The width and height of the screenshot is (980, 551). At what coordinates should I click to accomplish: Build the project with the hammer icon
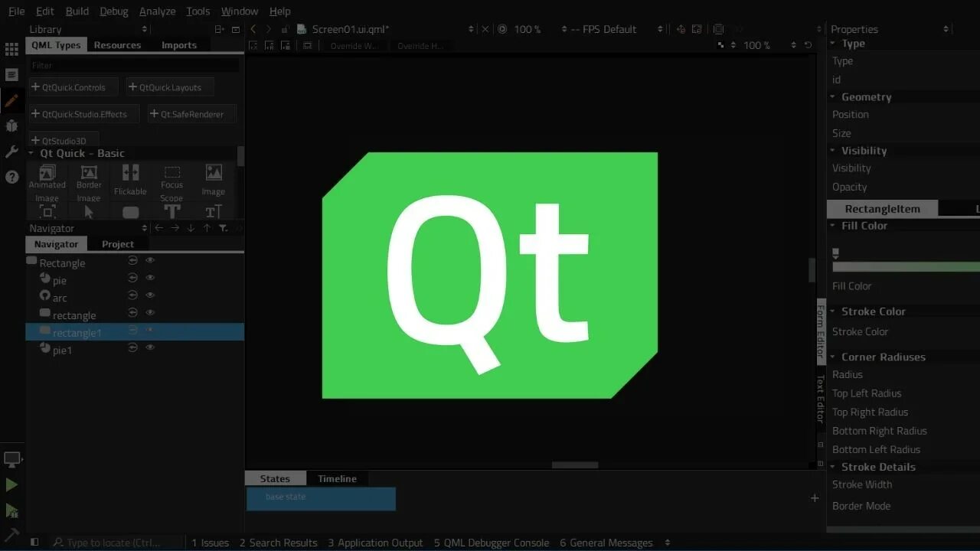[11, 533]
